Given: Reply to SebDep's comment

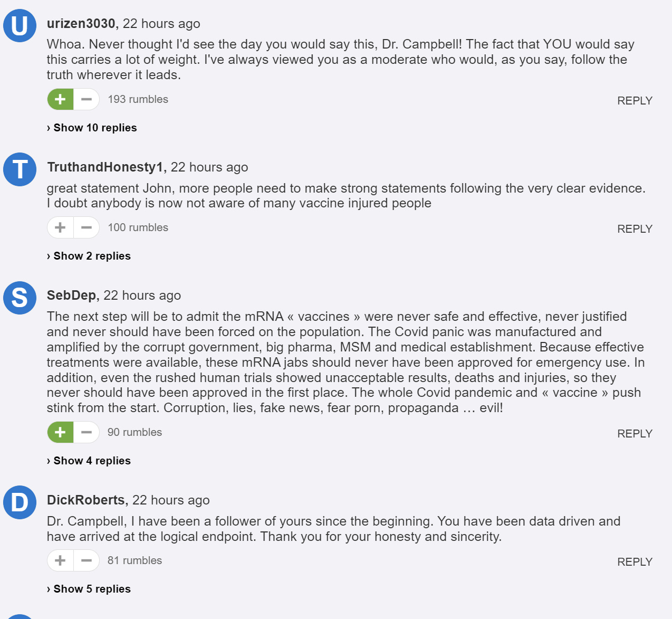Looking at the screenshot, I should tap(635, 434).
